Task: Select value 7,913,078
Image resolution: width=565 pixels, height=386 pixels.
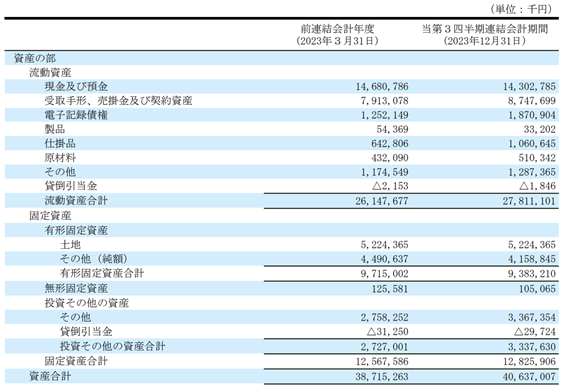Action: click(x=384, y=101)
